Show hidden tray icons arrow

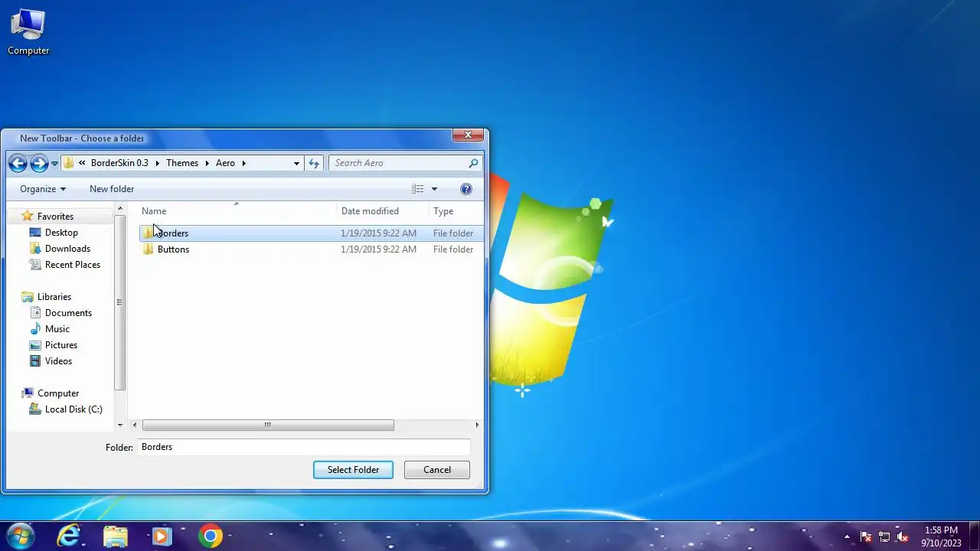point(847,536)
